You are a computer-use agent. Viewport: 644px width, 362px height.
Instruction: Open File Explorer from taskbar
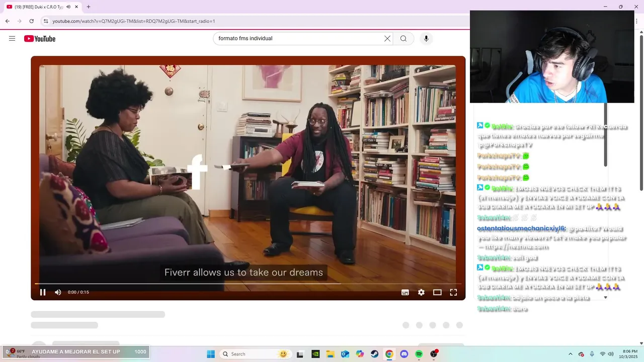[330, 354]
